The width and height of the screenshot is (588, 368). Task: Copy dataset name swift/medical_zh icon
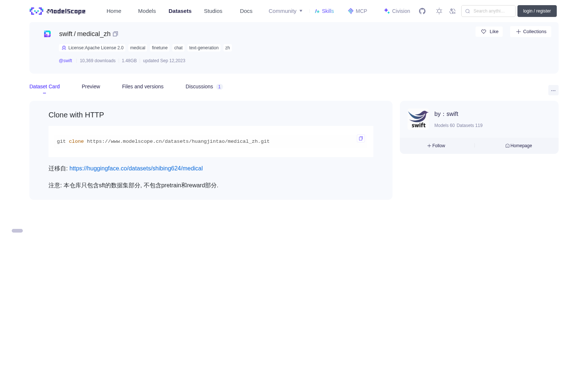[x=115, y=34]
